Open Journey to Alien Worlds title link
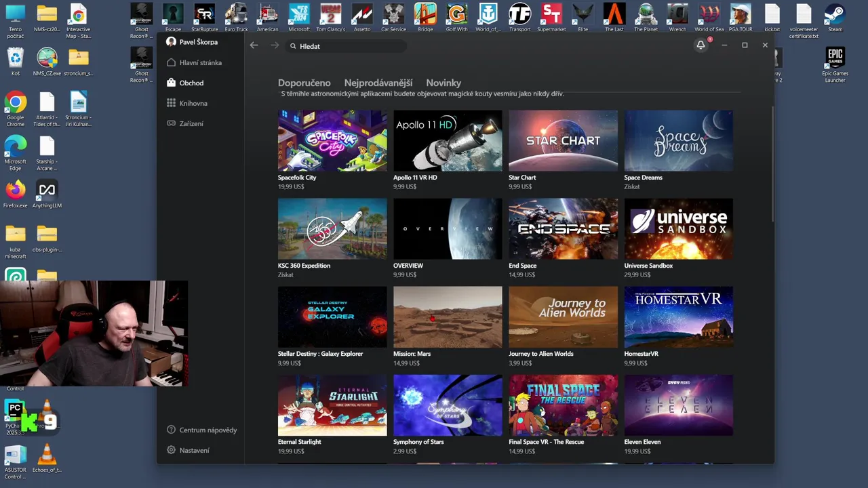The height and width of the screenshot is (488, 868). coord(541,354)
